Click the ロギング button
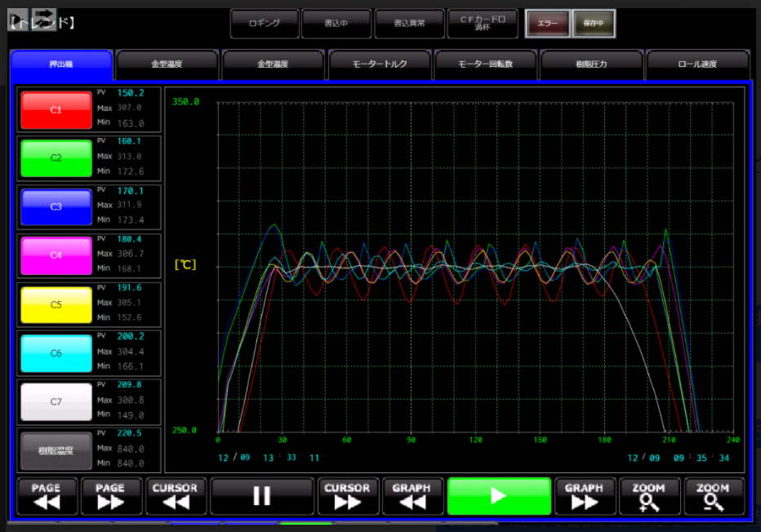761x532 pixels. point(265,24)
